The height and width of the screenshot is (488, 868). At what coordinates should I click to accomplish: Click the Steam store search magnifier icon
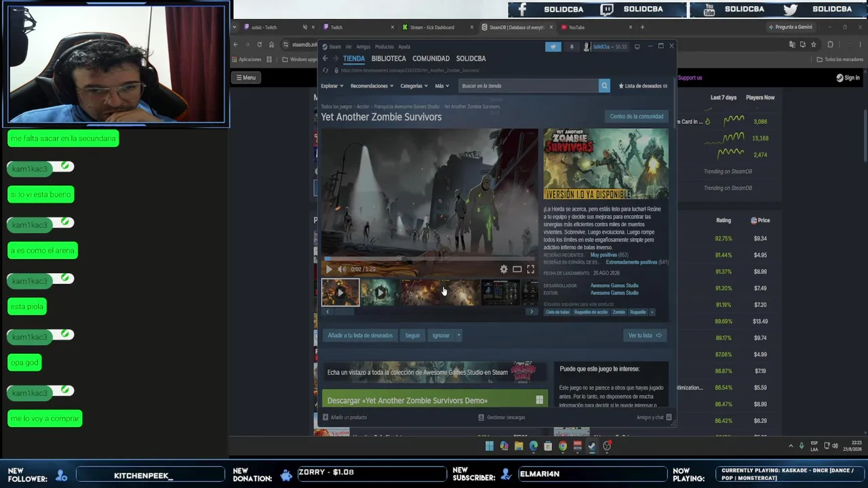point(604,85)
